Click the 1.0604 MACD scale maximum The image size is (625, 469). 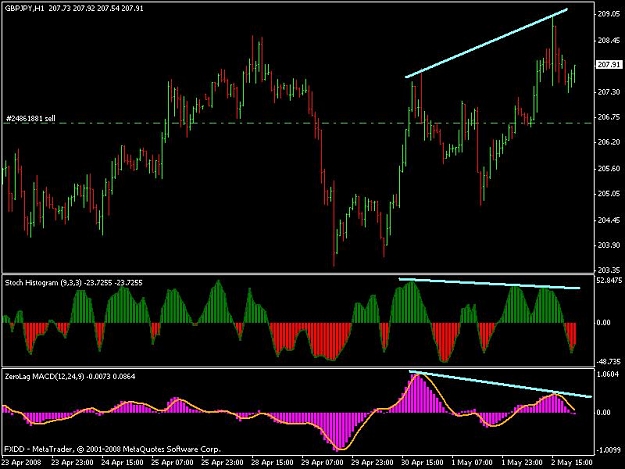[608, 374]
